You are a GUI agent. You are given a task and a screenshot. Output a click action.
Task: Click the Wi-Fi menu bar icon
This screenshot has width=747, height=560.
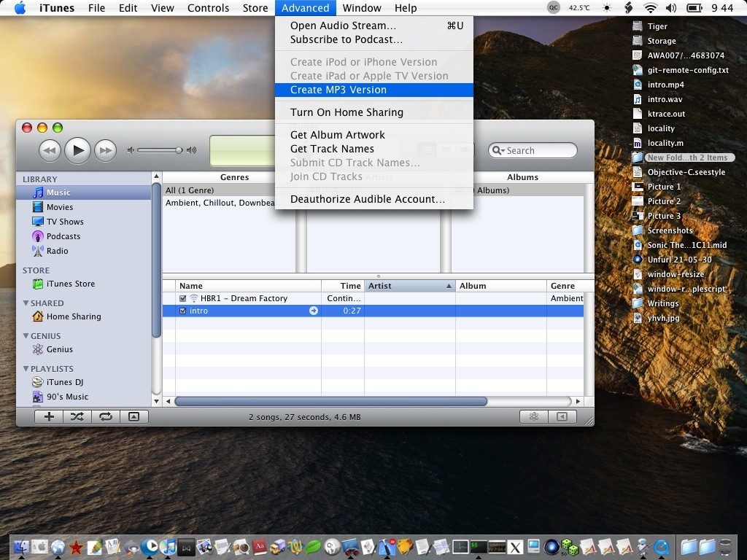(650, 7)
